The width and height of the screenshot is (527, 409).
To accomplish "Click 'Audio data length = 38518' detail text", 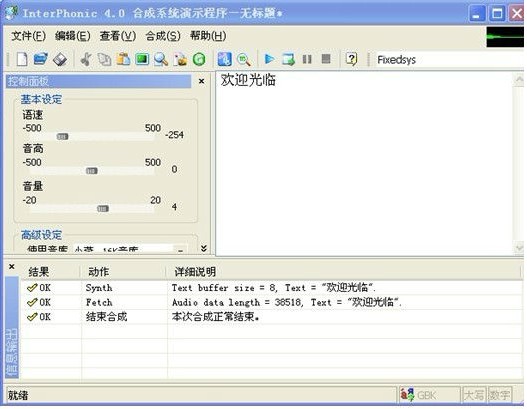I will coord(237,302).
